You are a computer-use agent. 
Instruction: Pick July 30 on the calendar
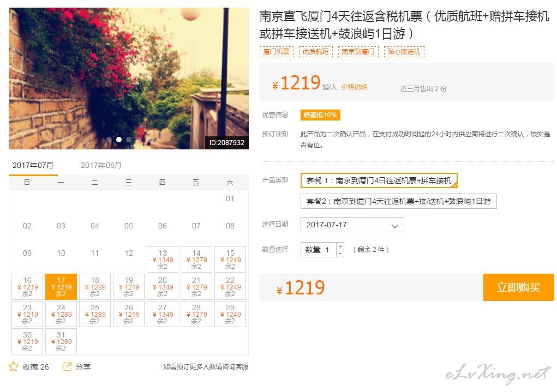[x=27, y=342]
